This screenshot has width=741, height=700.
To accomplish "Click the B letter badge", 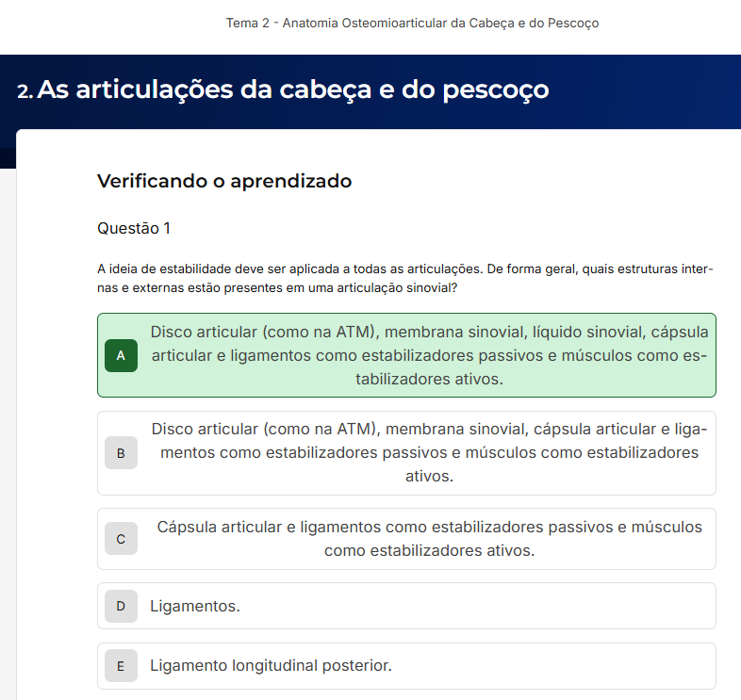I will tap(121, 453).
